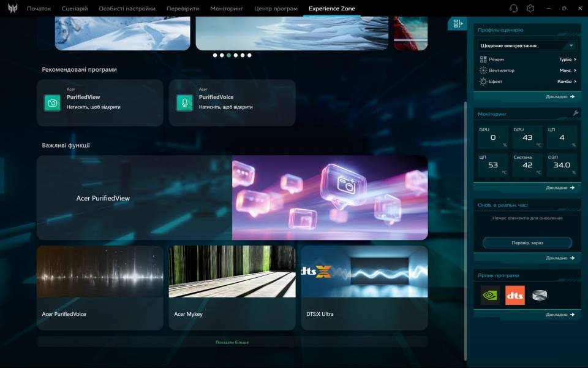Select the fourth carousel dot
Image resolution: width=588 pixels, height=368 pixels.
[x=235, y=55]
